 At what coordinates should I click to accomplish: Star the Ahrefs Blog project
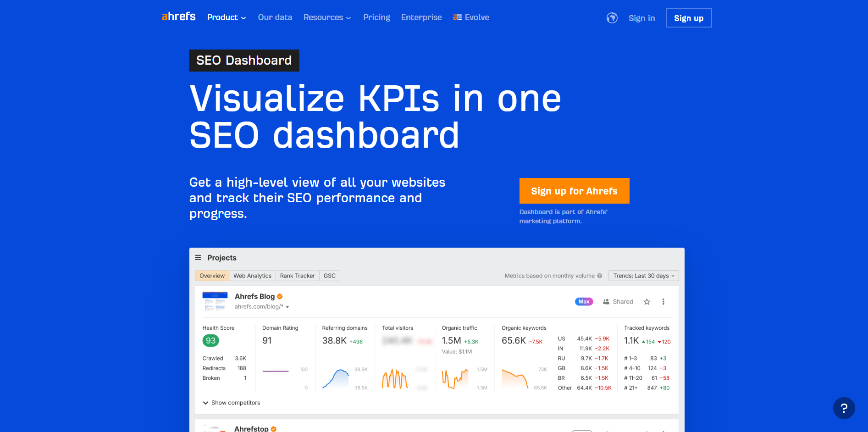coord(647,302)
